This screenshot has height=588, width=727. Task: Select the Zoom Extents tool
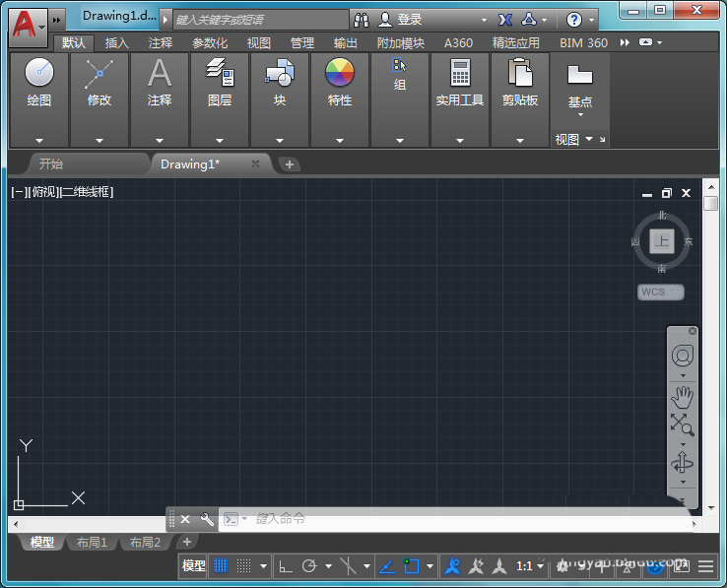point(682,425)
